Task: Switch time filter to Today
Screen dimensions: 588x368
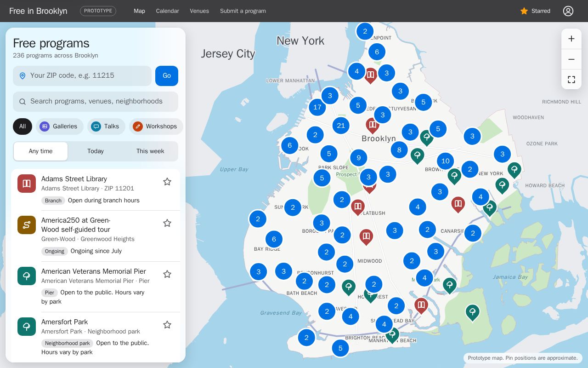Action: click(96, 151)
